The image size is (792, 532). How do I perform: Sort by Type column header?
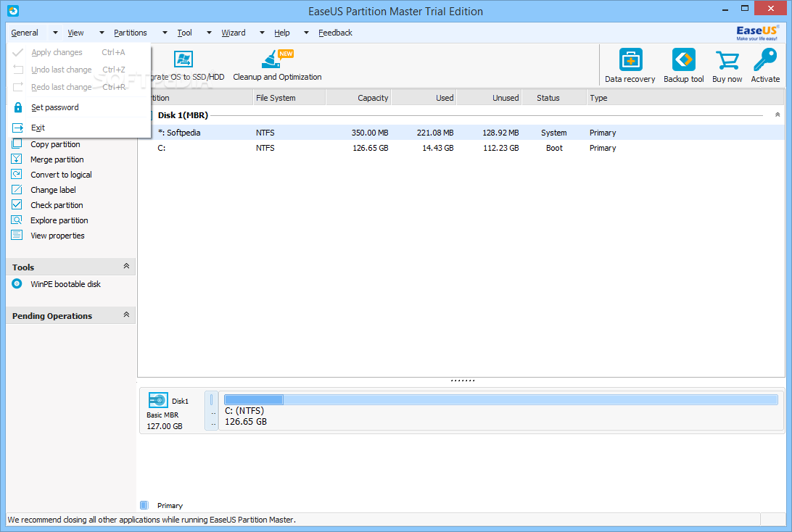click(x=685, y=98)
